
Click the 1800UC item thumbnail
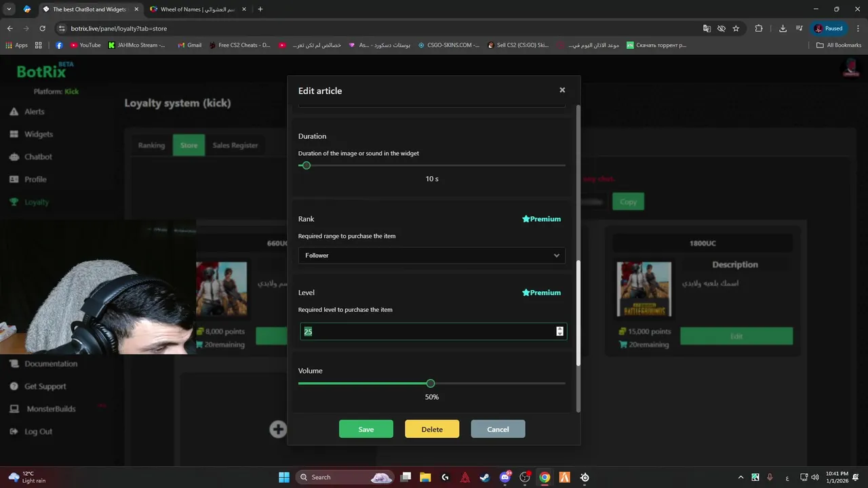coord(644,289)
